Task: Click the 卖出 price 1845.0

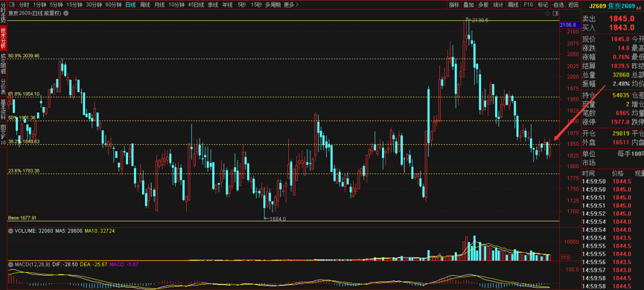Action: point(622,19)
